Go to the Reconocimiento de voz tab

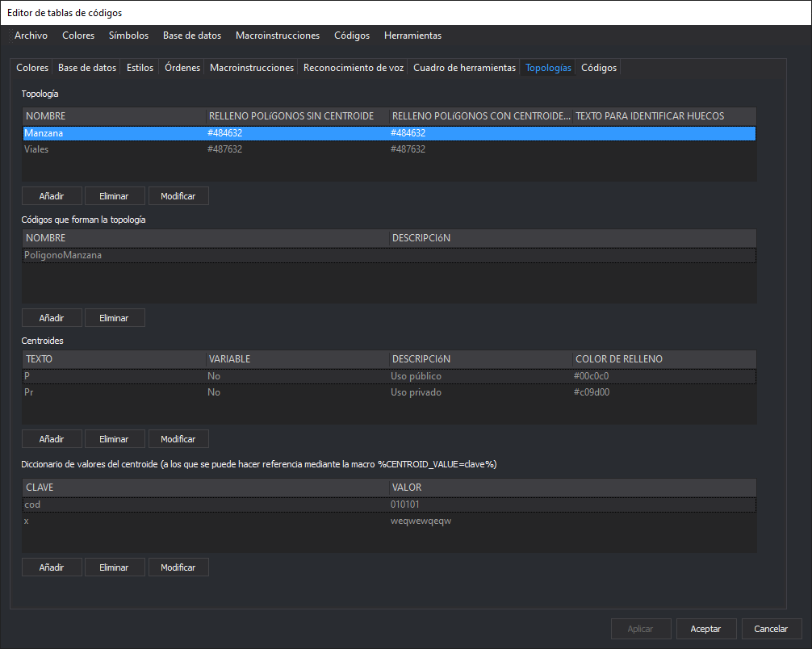pyautogui.click(x=353, y=68)
